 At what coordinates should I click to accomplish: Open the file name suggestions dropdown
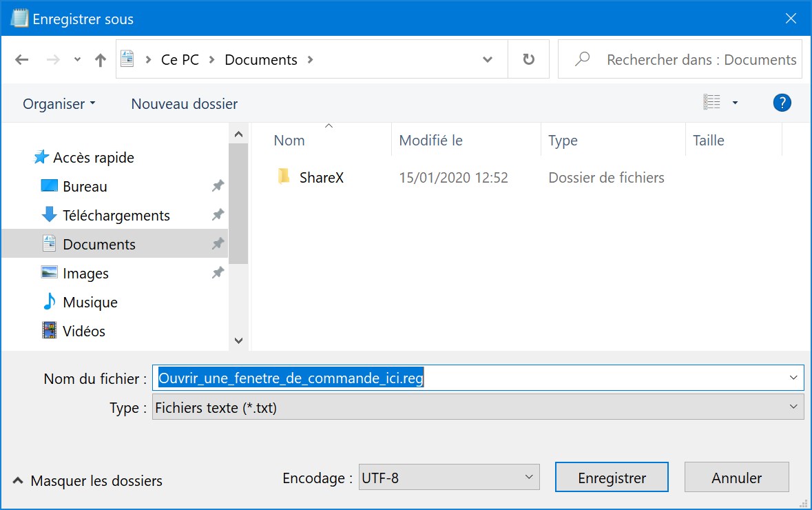click(793, 378)
